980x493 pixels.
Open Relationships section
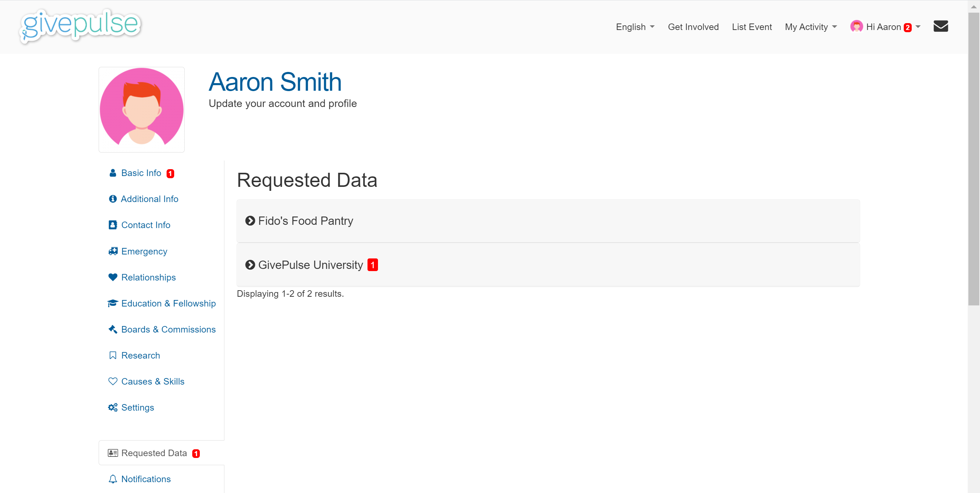pos(149,277)
